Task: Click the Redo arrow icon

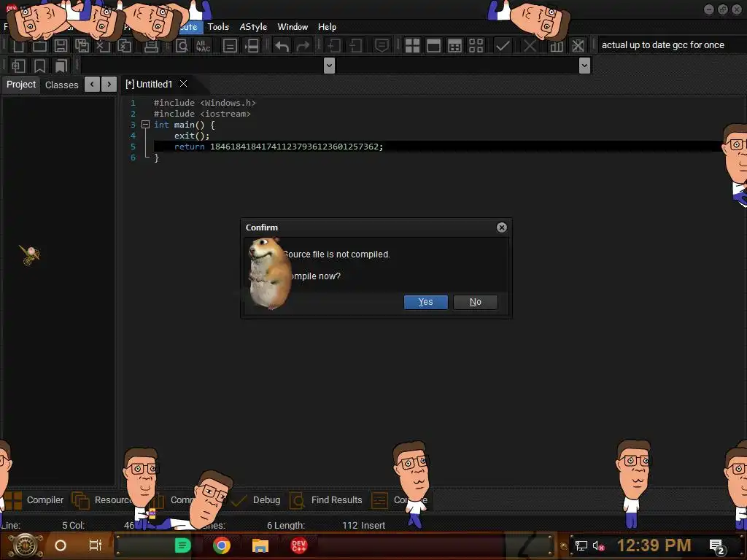Action: point(303,46)
